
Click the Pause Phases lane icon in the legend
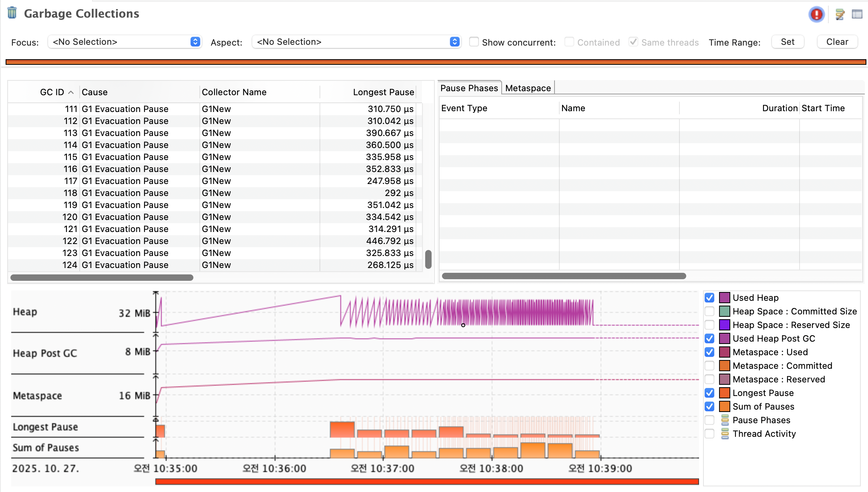pos(725,420)
